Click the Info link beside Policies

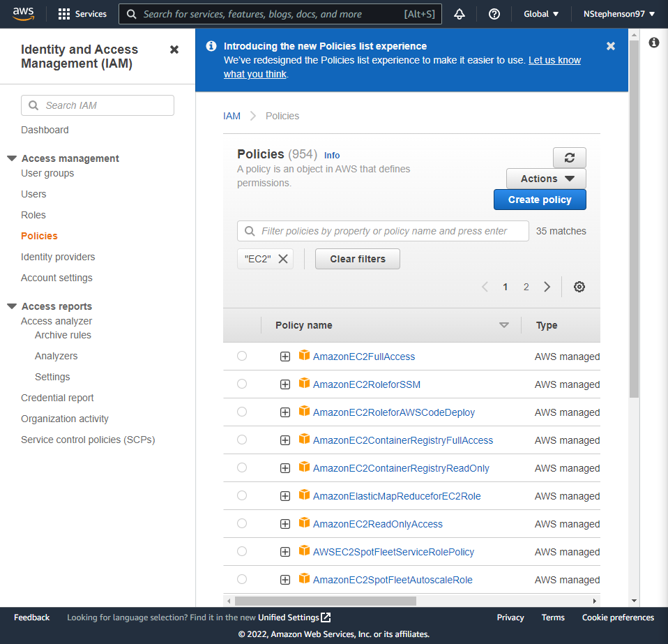[332, 155]
